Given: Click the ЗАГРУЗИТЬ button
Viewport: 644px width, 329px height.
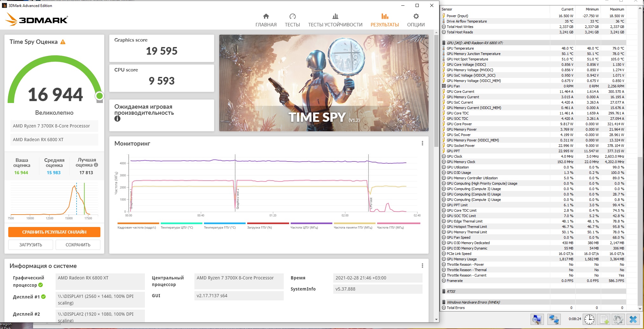Looking at the screenshot, I should click(31, 245).
